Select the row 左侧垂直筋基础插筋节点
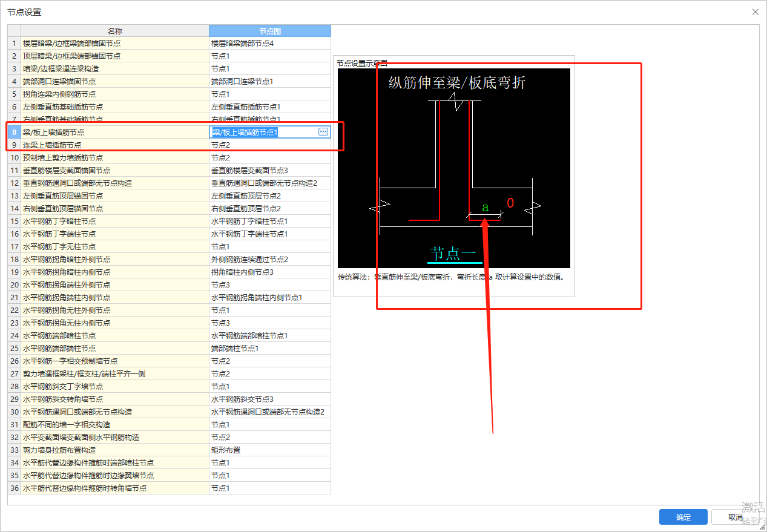767x532 pixels. [170, 107]
